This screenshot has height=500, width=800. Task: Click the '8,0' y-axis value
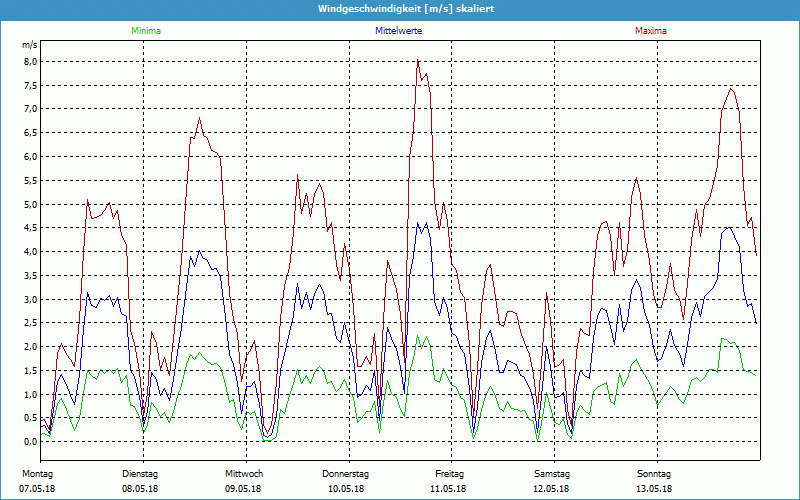tap(31, 62)
